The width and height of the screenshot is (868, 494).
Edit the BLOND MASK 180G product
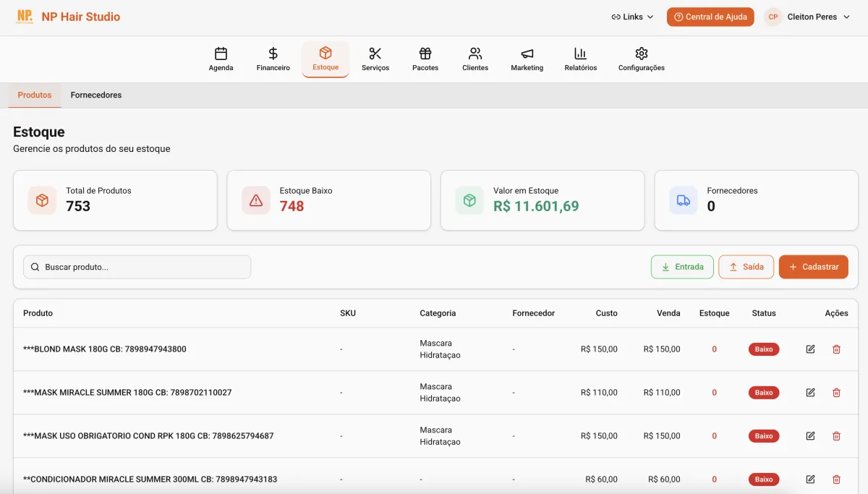tap(810, 349)
